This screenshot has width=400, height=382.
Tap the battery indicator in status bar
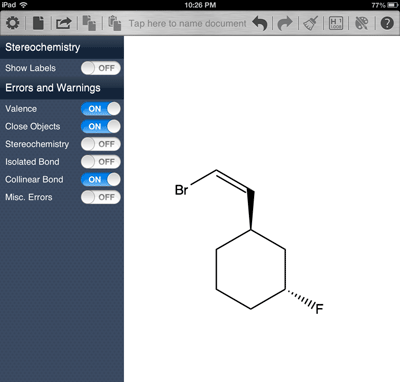pos(392,5)
